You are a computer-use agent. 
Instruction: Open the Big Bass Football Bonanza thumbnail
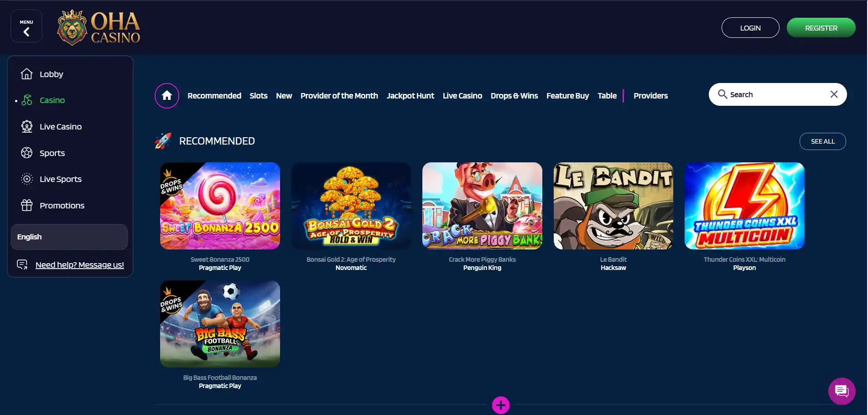(220, 324)
